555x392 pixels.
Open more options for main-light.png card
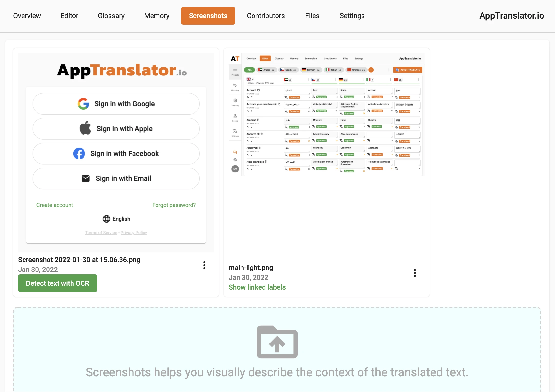click(x=415, y=273)
